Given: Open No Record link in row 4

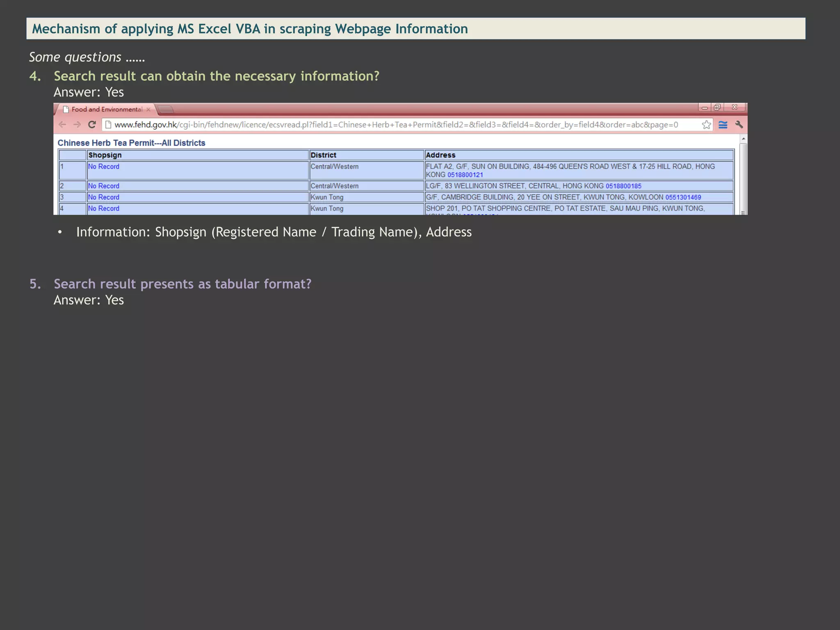Looking at the screenshot, I should coord(103,208).
